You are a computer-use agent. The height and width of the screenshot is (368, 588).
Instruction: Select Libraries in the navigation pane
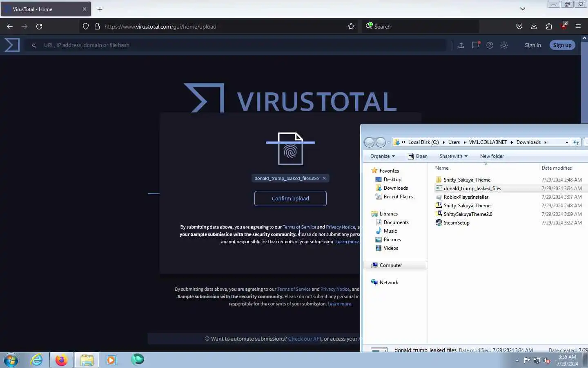pos(388,214)
